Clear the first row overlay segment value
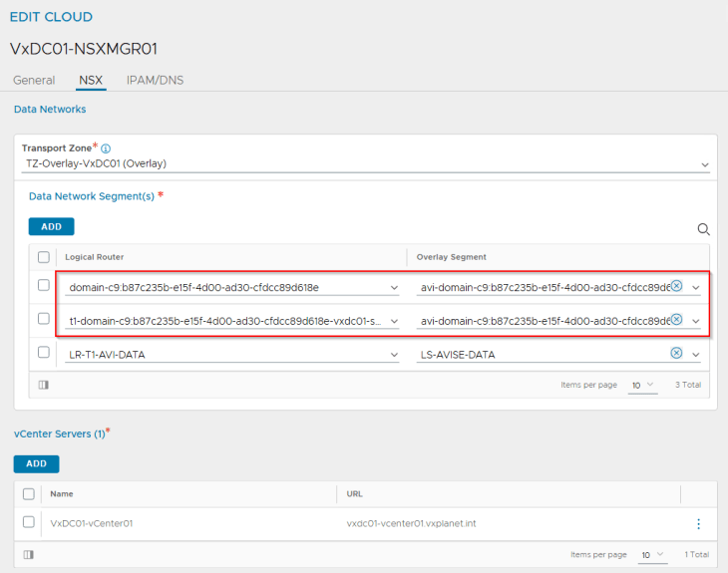Viewport: 728px width, 573px height. 676,286
